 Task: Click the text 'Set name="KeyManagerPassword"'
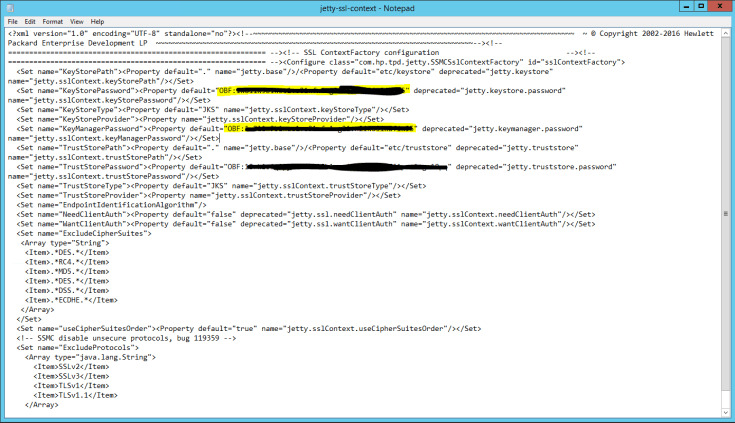80,129
